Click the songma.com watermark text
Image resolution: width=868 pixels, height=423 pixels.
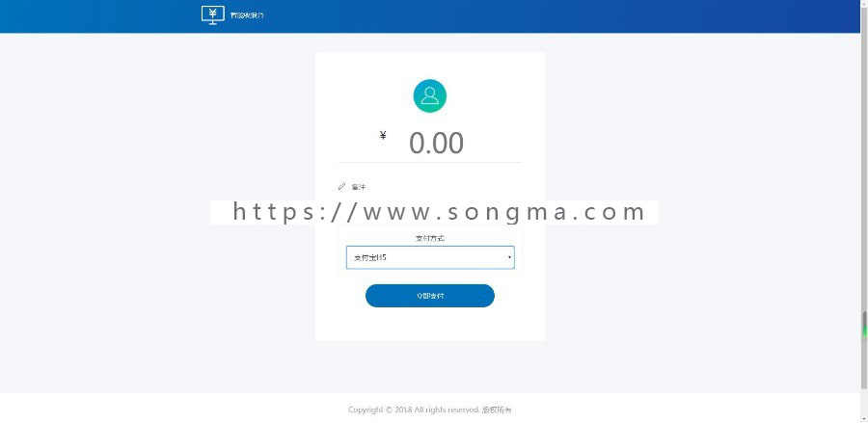tap(440, 212)
